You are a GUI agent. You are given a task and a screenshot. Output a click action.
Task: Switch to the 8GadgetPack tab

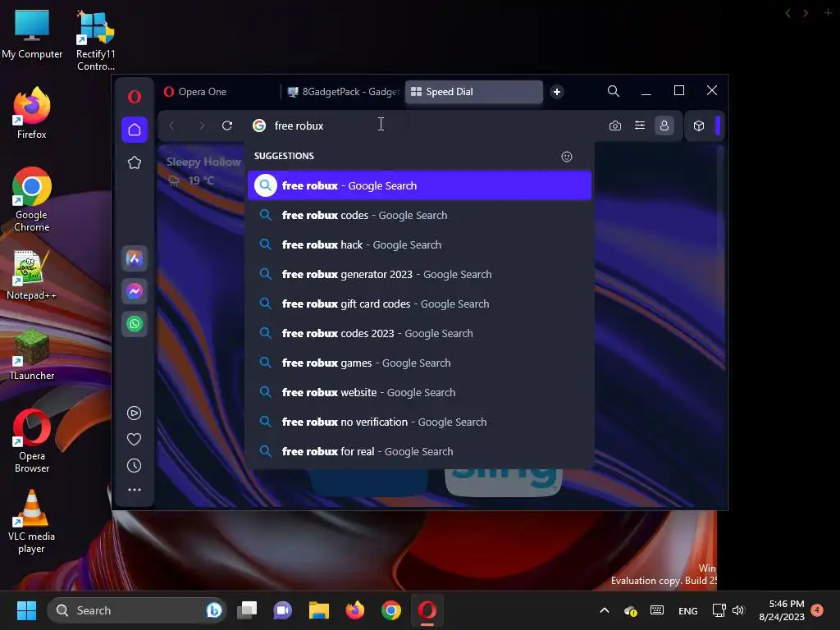coord(343,92)
